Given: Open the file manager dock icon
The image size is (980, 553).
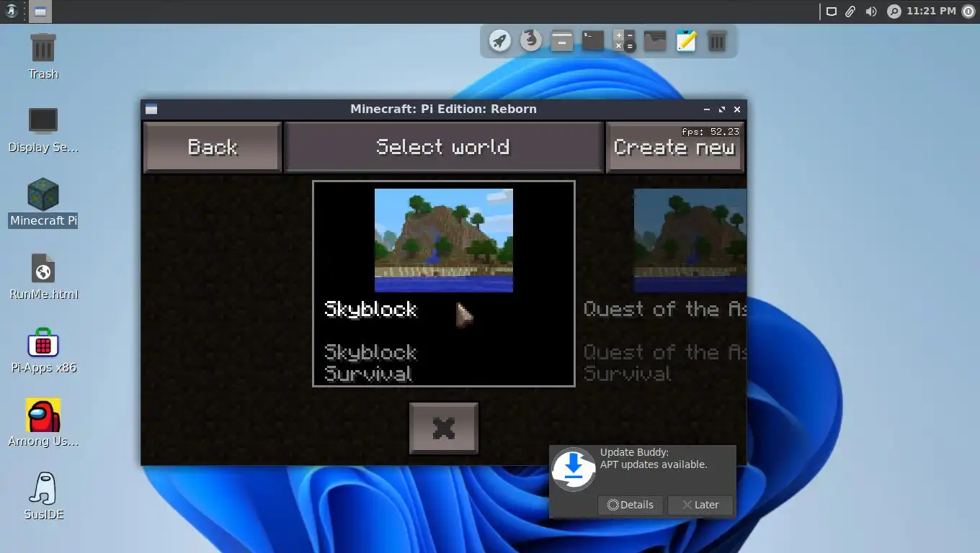Looking at the screenshot, I should [x=562, y=40].
